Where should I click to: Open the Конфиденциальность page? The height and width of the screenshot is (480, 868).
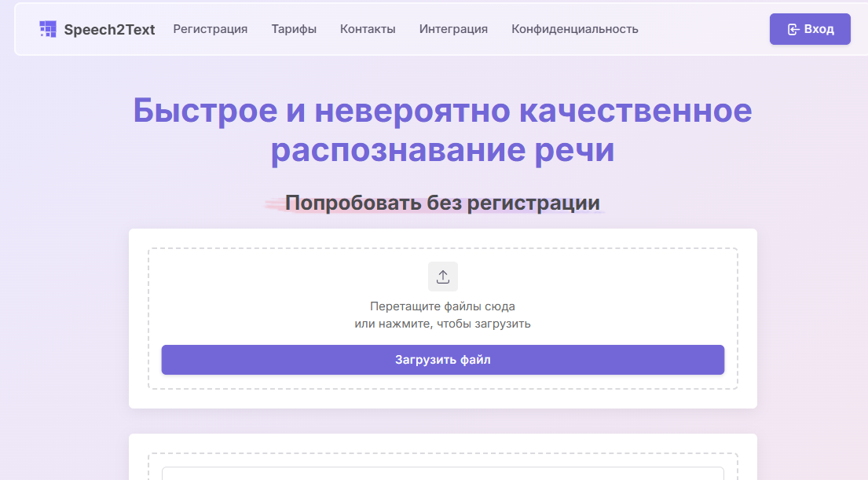574,29
